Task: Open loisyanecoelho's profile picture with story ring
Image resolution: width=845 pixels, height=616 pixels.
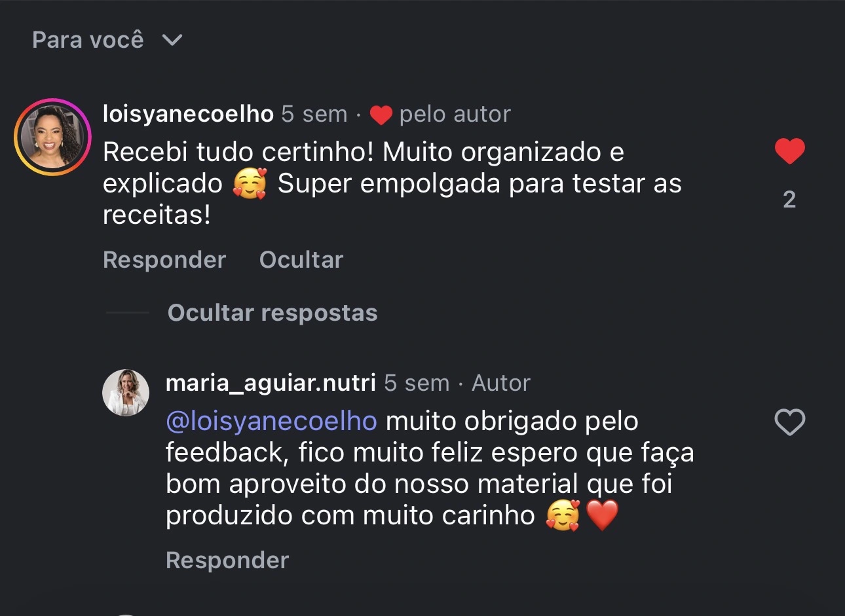Action: pyautogui.click(x=52, y=137)
